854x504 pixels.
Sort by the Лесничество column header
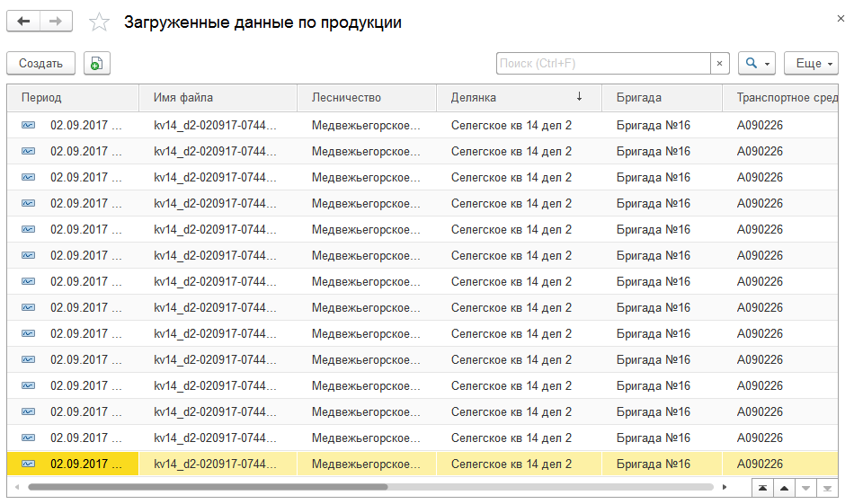[367, 98]
